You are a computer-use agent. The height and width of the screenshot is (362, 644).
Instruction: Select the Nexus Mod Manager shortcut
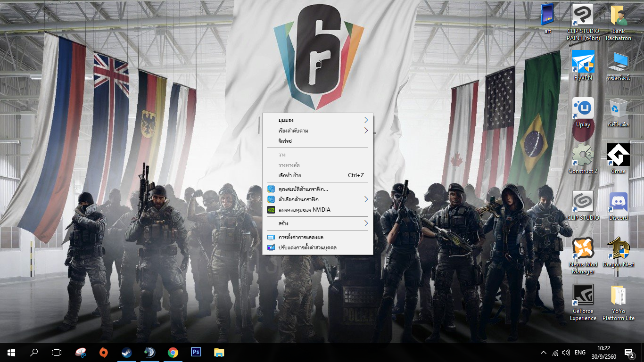(583, 256)
